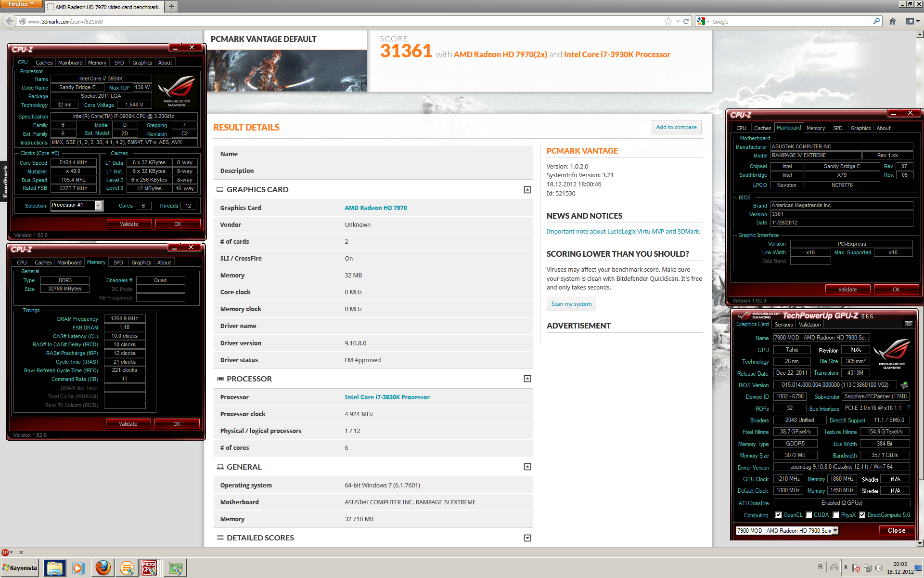Click the Bus Interface question mark
The image size is (924, 578).
909,408
